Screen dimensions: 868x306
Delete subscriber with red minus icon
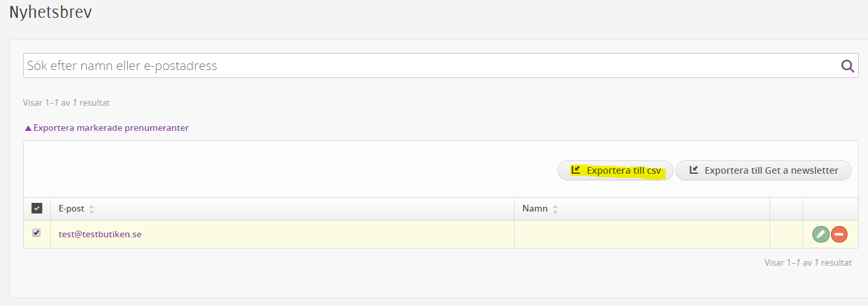(839, 234)
